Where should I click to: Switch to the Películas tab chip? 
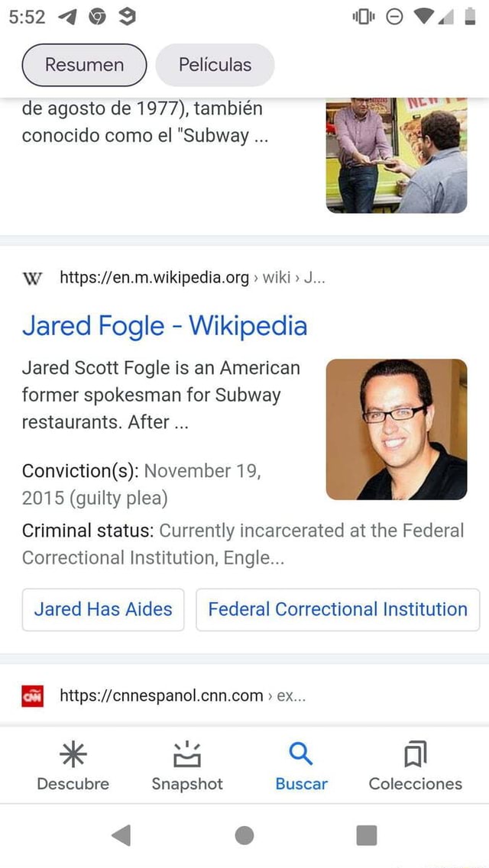(215, 65)
